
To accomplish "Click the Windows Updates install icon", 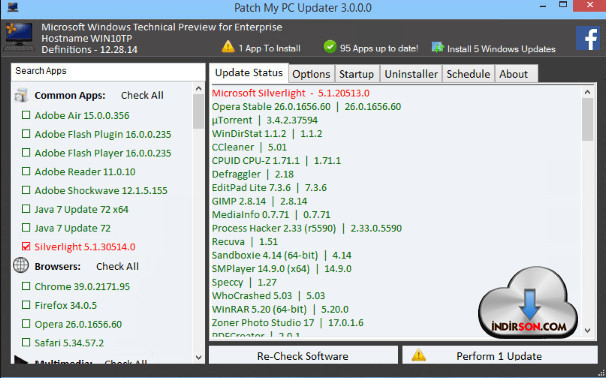I will 438,48.
